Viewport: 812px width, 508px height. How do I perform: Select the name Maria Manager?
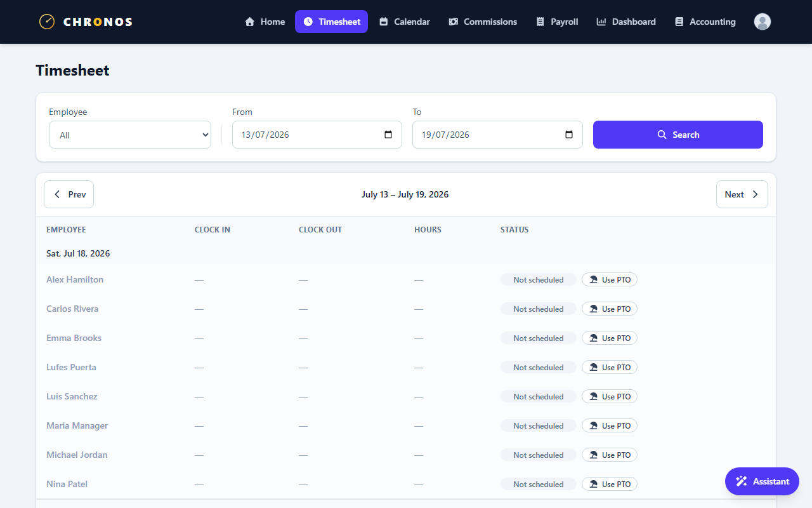click(77, 425)
